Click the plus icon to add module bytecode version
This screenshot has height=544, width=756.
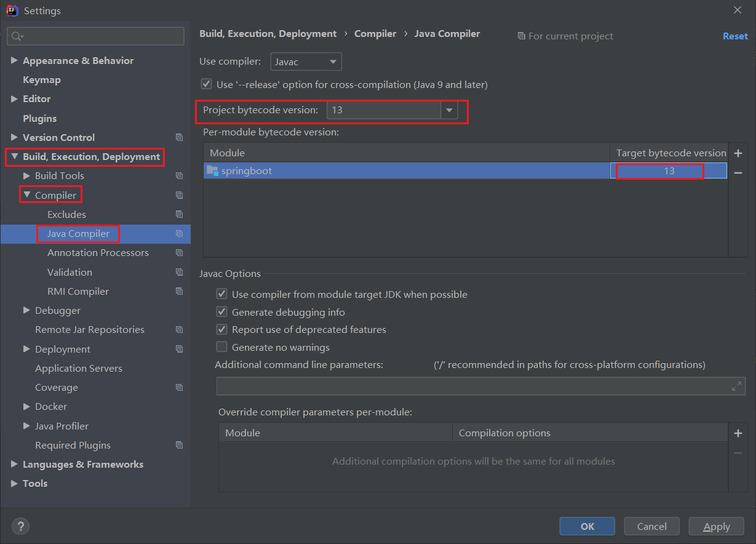click(x=738, y=153)
